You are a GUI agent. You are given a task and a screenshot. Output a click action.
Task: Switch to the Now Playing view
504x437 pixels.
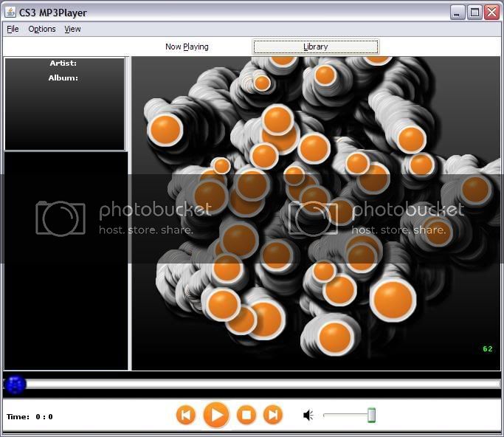coord(187,47)
